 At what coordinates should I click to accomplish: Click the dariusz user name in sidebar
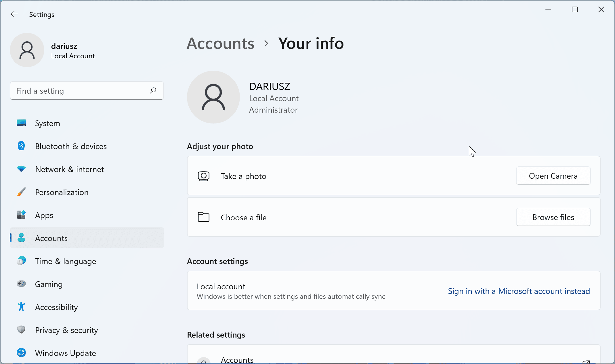point(64,46)
